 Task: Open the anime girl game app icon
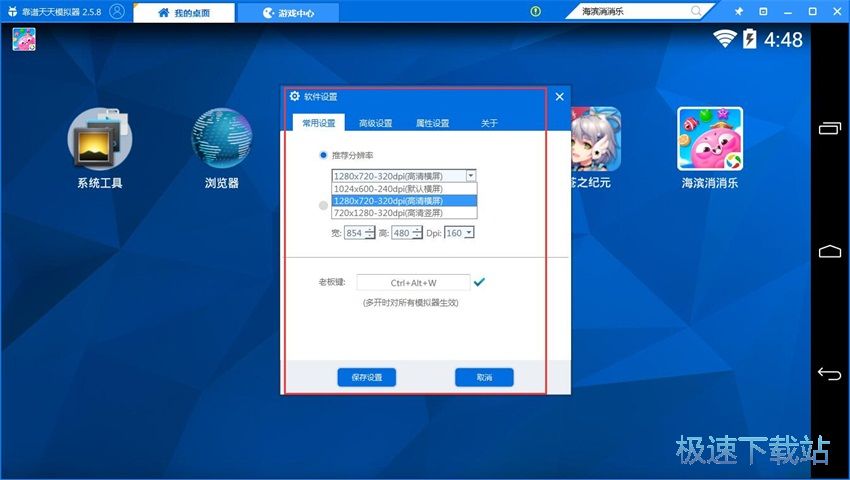click(596, 139)
